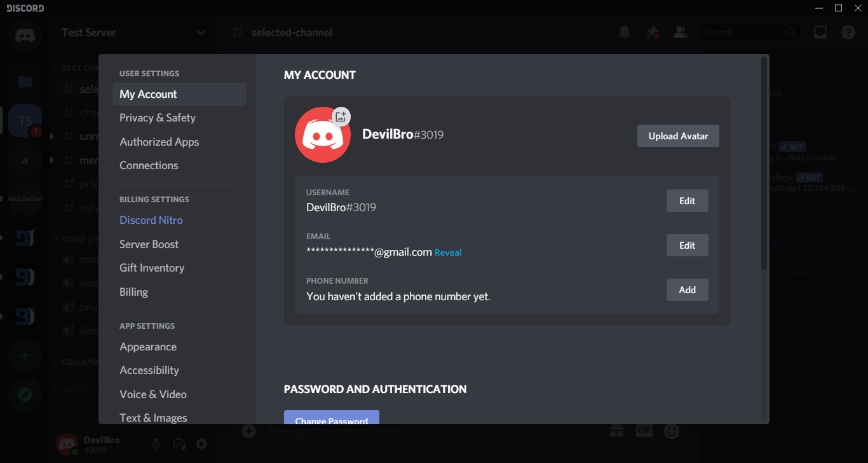This screenshot has height=463, width=868.
Task: Select Privacy & Safety settings
Action: 158,118
